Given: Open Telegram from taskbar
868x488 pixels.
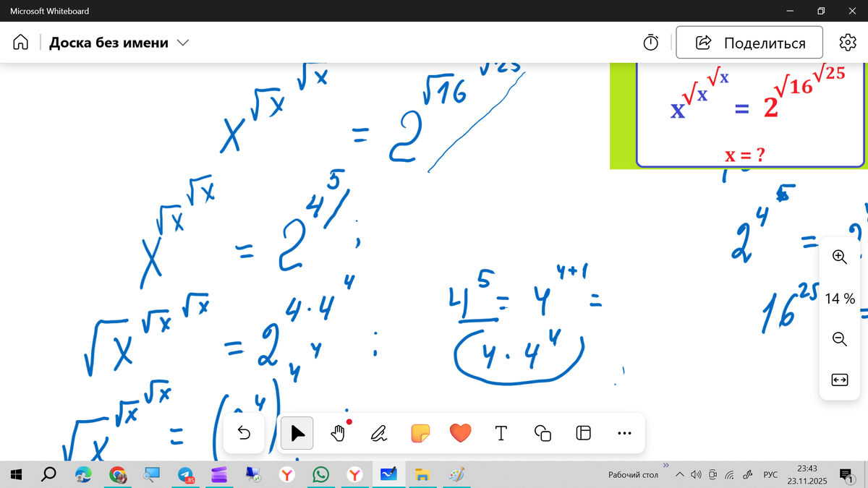Looking at the screenshot, I should coord(186,474).
